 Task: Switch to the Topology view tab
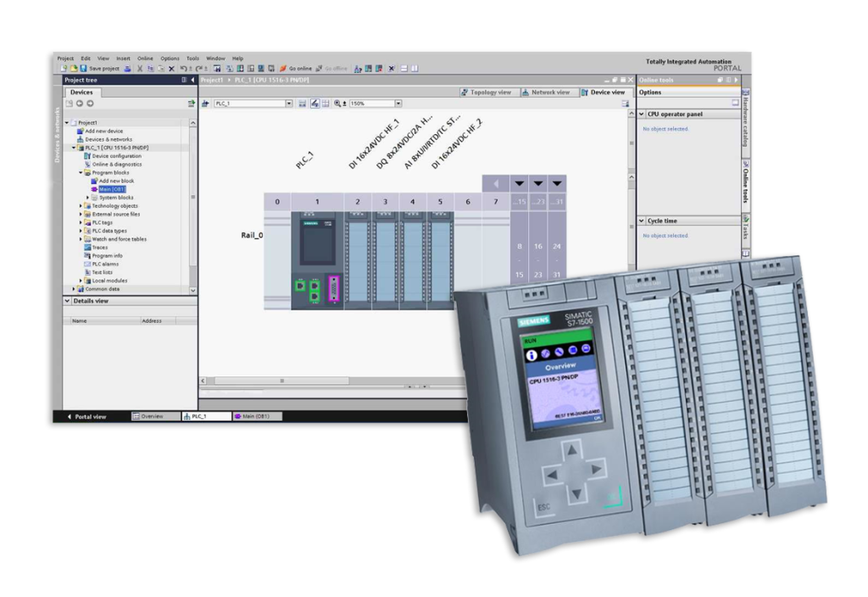point(486,92)
